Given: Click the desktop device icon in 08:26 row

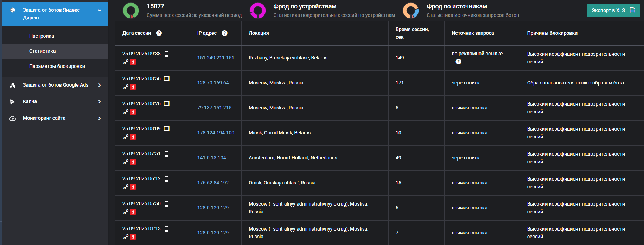Looking at the screenshot, I should pyautogui.click(x=167, y=104).
